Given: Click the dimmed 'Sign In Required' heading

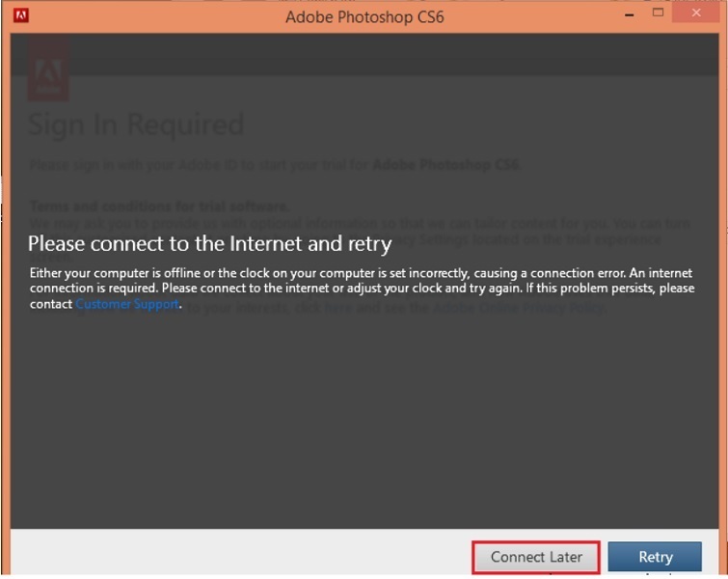Looking at the screenshot, I should (x=135, y=124).
